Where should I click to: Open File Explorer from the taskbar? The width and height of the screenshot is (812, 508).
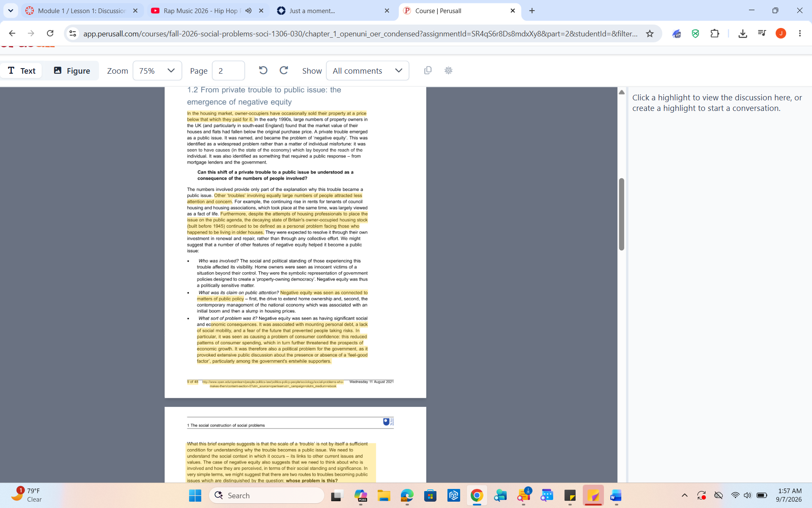point(384,495)
